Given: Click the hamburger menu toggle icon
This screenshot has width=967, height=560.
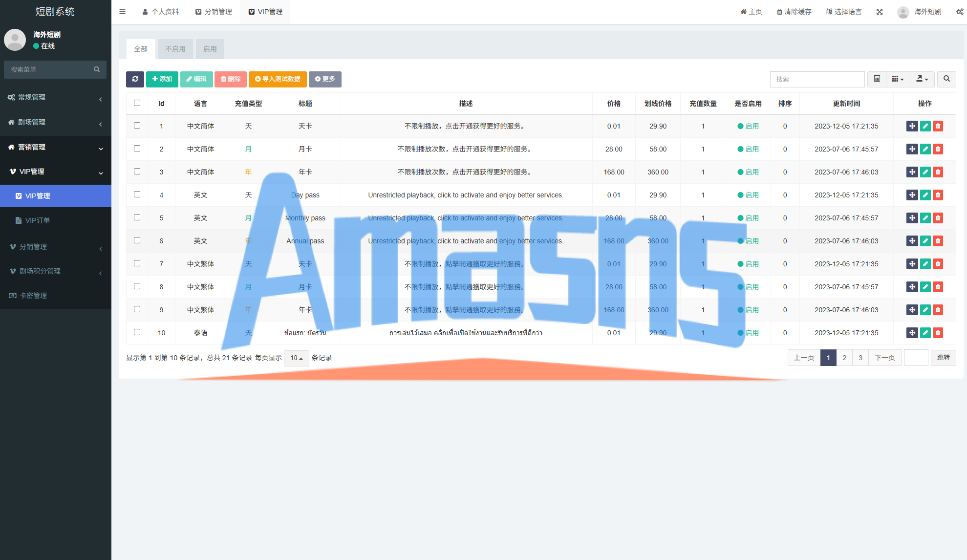Looking at the screenshot, I should pos(123,12).
